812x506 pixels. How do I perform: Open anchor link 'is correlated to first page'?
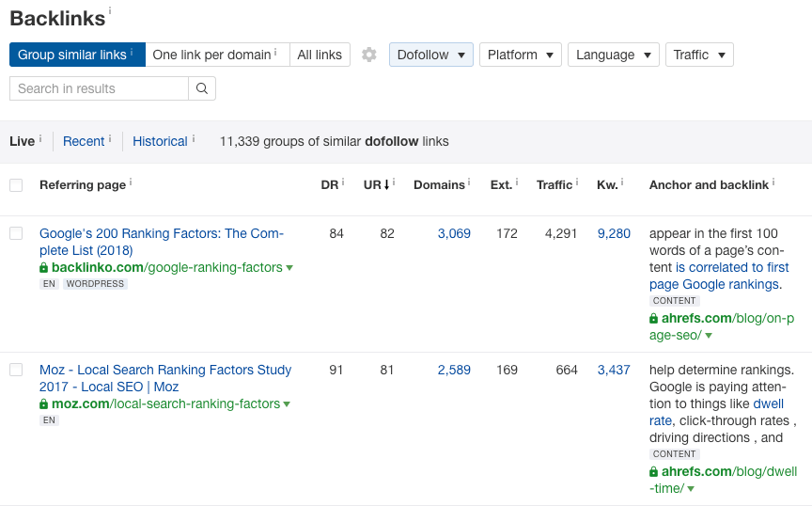(x=720, y=276)
